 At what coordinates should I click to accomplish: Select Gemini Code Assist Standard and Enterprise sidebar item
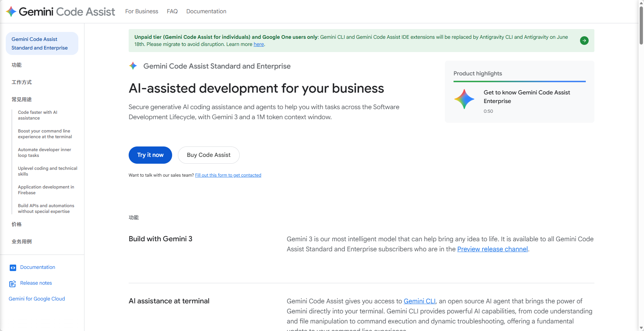pos(42,43)
